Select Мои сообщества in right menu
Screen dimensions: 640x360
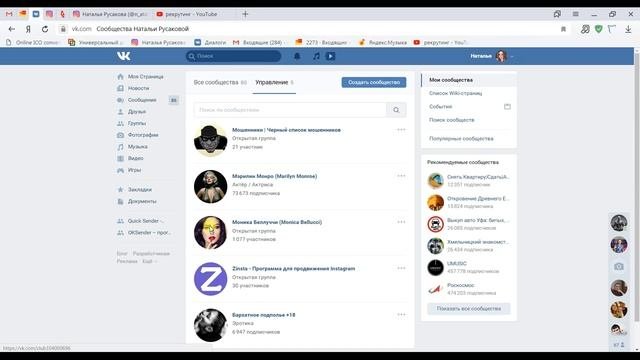(x=469, y=80)
